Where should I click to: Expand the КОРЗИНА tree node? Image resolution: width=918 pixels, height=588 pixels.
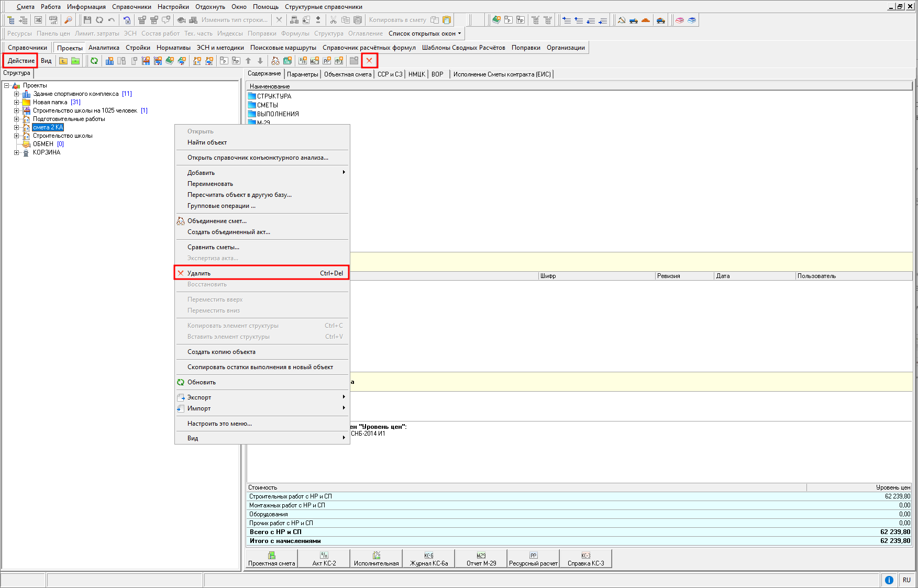[x=17, y=153]
